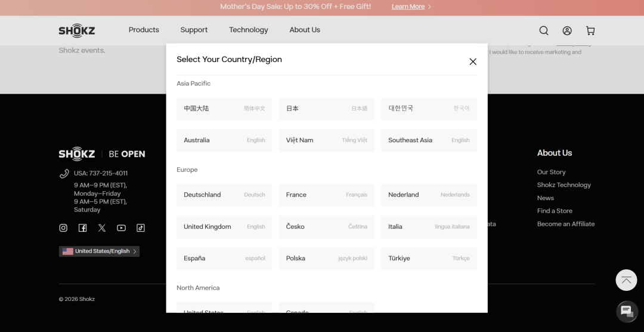The height and width of the screenshot is (332, 644).
Task: Select 대한민국 region
Action: pos(429,109)
